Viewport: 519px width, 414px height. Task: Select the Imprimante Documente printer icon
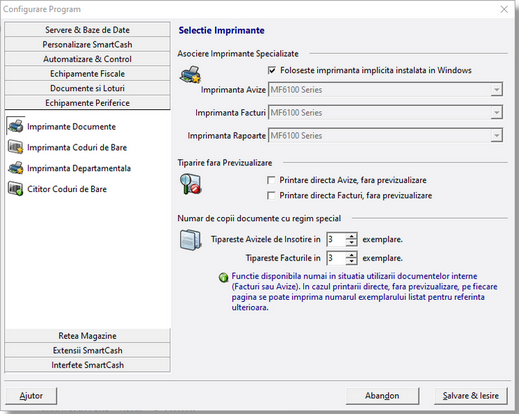[15, 126]
